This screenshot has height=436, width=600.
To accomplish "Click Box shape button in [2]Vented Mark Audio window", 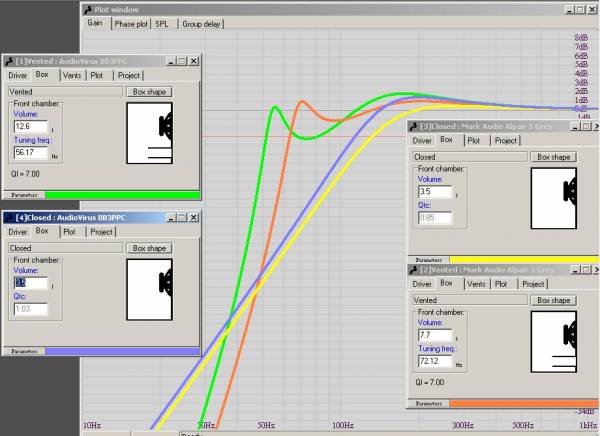I will [x=554, y=300].
